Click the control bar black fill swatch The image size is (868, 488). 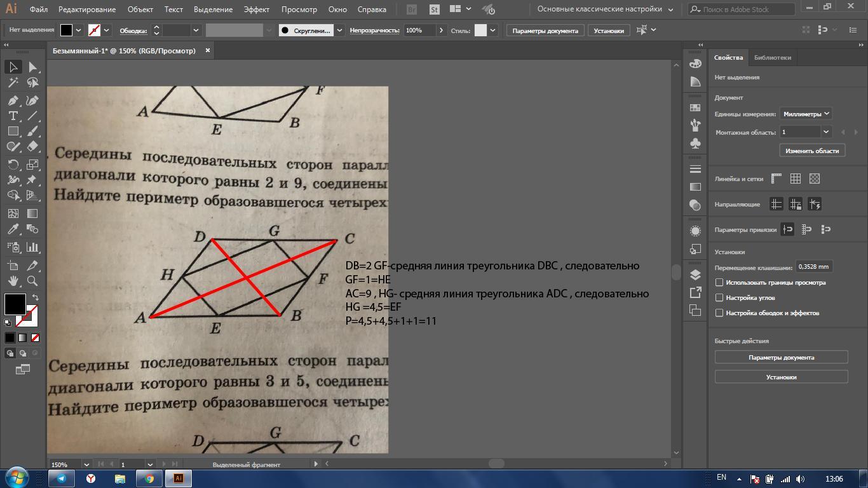pyautogui.click(x=67, y=30)
